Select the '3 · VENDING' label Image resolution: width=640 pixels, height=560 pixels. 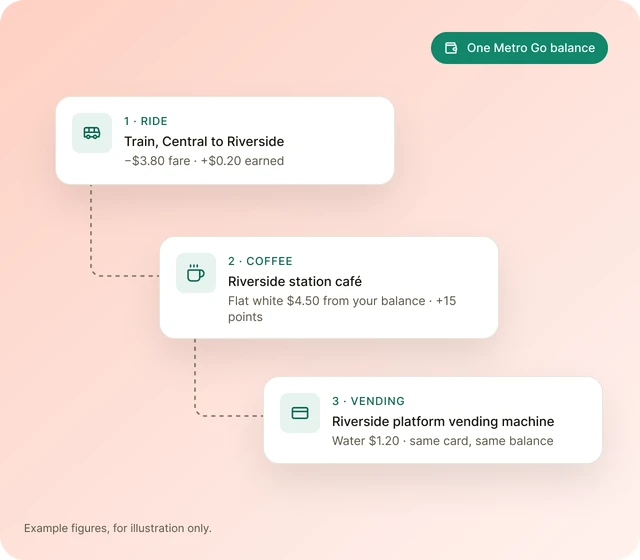[x=368, y=401]
